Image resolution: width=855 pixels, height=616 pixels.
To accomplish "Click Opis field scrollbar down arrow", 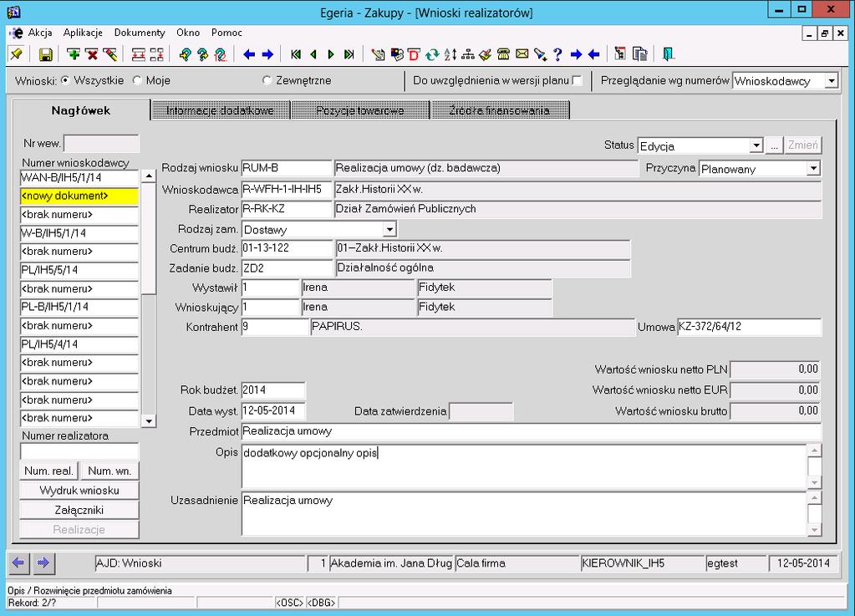I will click(814, 482).
